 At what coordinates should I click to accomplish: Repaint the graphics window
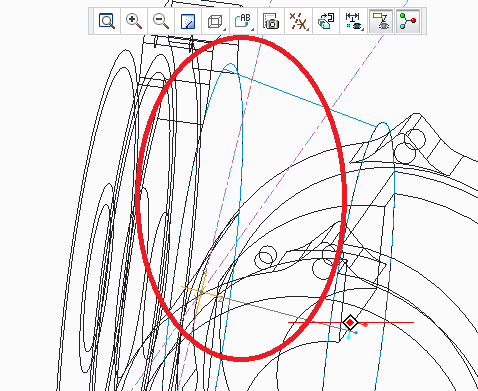188,21
